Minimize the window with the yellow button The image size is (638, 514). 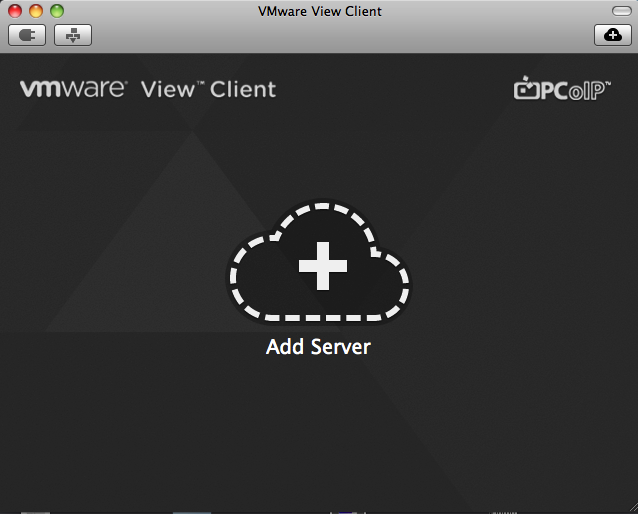pos(36,11)
